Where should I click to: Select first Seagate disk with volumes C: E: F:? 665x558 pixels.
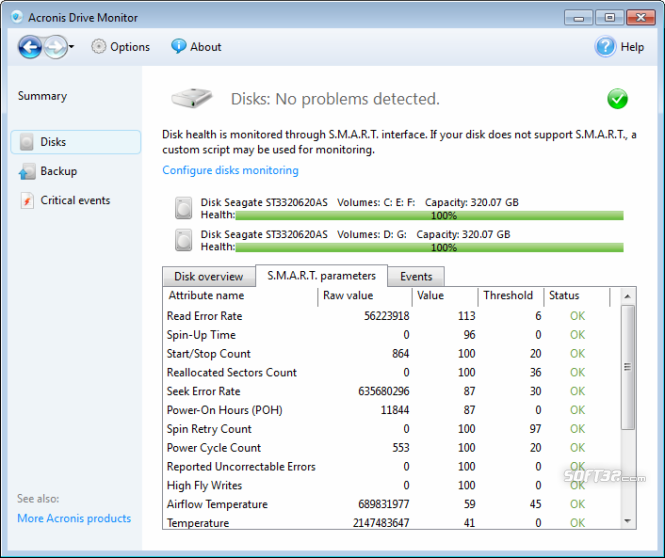point(399,208)
